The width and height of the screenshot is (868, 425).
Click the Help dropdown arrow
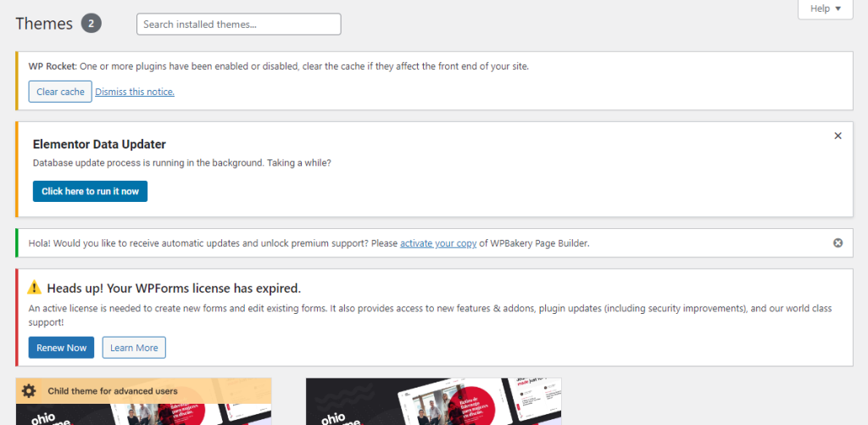tap(838, 8)
